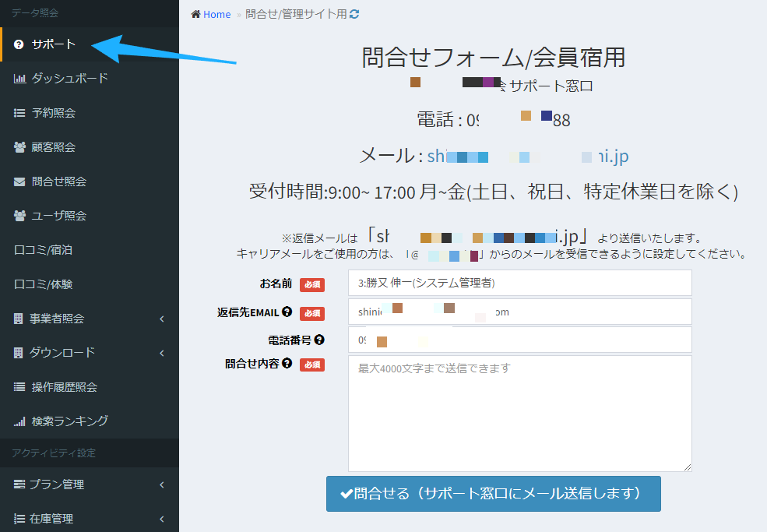Viewport: 767px width, 532px height.
Task: Open 操作履歴照会 in the sidebar
Action: click(x=90, y=387)
